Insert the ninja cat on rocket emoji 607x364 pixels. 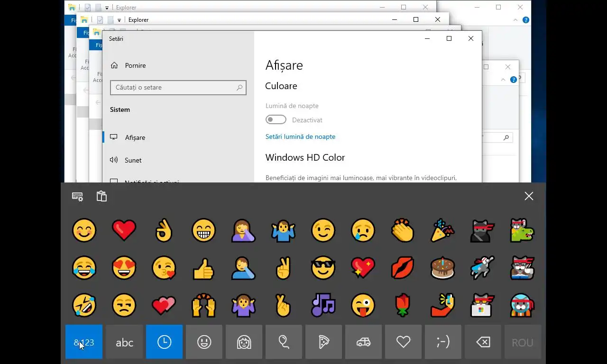(482, 268)
